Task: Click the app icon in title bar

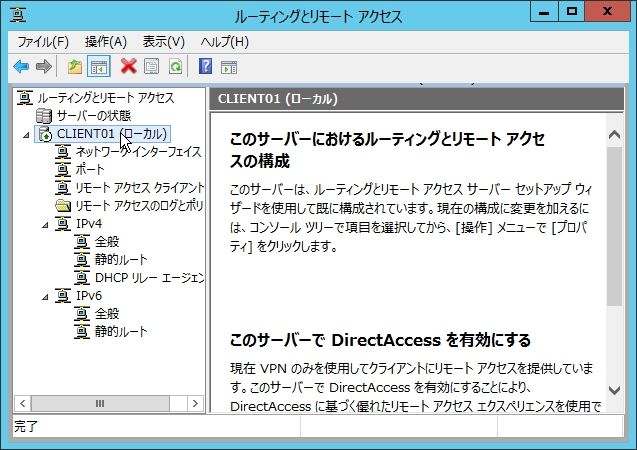Action: pyautogui.click(x=18, y=15)
